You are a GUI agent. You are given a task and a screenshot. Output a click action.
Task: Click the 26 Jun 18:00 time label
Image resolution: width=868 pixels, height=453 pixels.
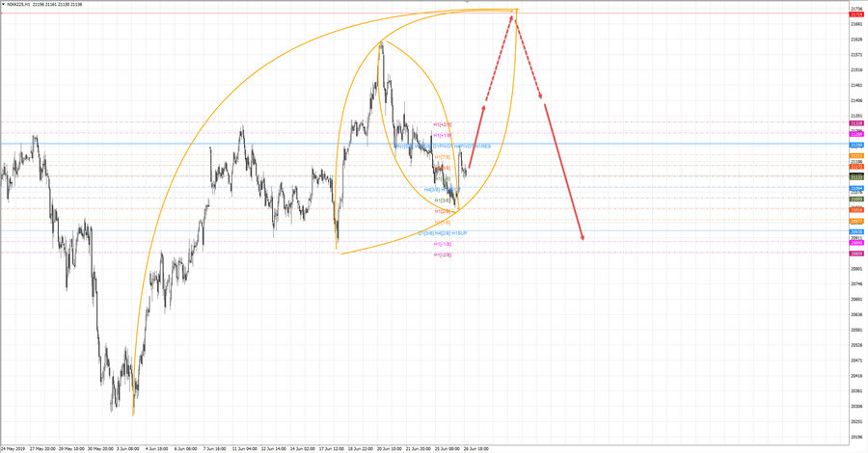click(476, 448)
